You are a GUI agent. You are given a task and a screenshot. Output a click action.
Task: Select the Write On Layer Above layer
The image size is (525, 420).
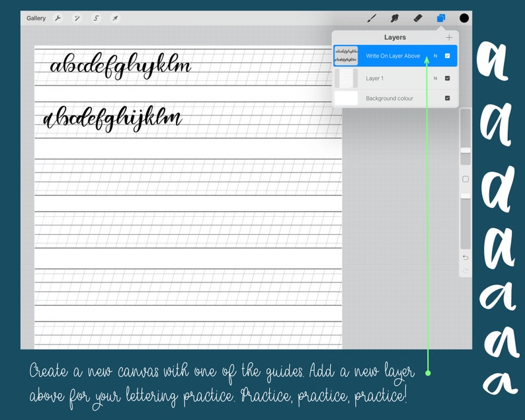click(x=395, y=56)
